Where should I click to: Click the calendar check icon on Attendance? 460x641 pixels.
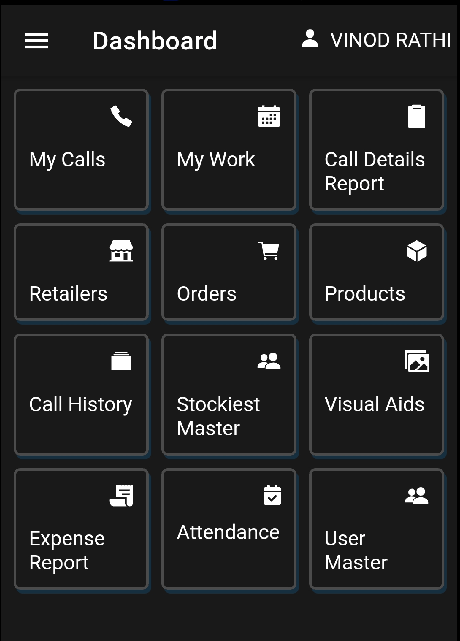[x=272, y=495]
